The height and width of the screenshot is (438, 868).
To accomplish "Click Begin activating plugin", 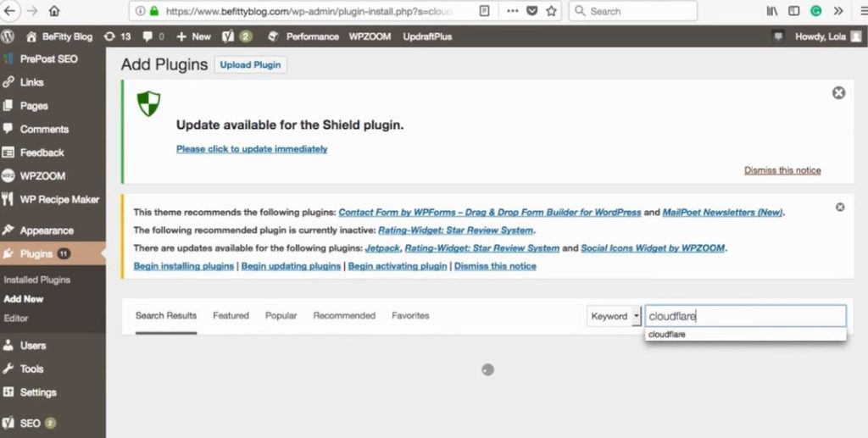I will (x=398, y=266).
